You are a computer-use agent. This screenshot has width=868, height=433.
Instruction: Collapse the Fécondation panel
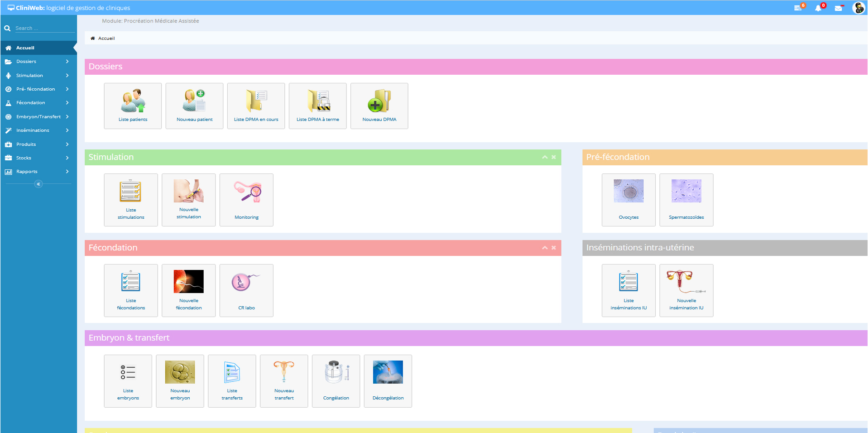[x=545, y=248]
